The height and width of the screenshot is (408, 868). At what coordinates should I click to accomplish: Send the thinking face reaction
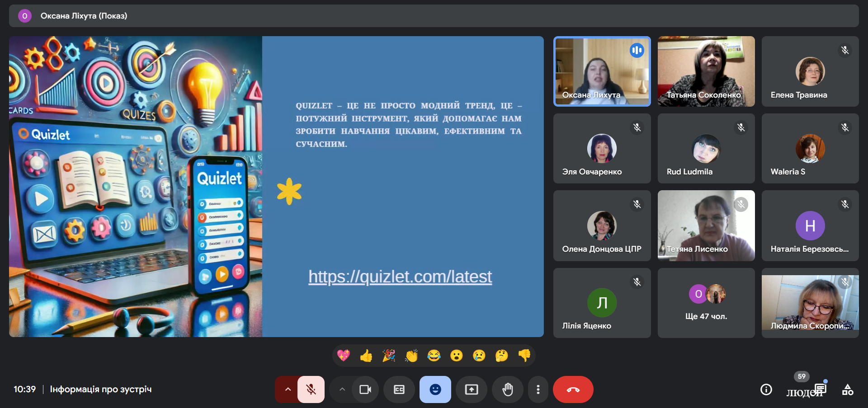[502, 356]
